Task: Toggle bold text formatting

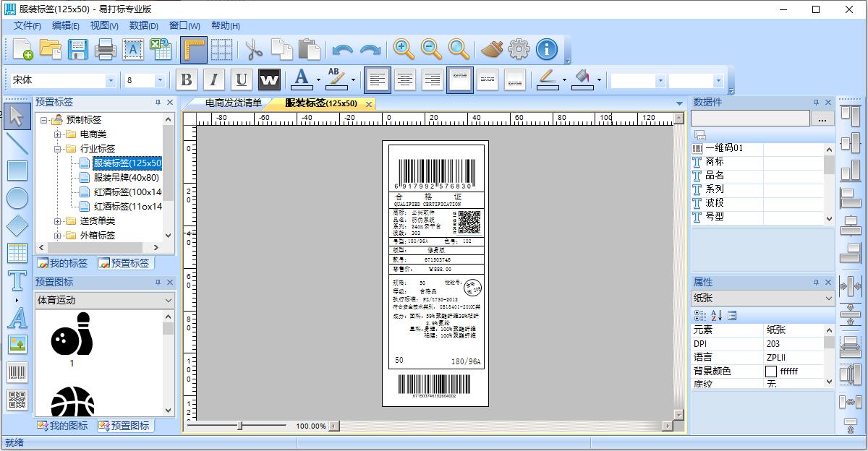Action: (x=186, y=80)
